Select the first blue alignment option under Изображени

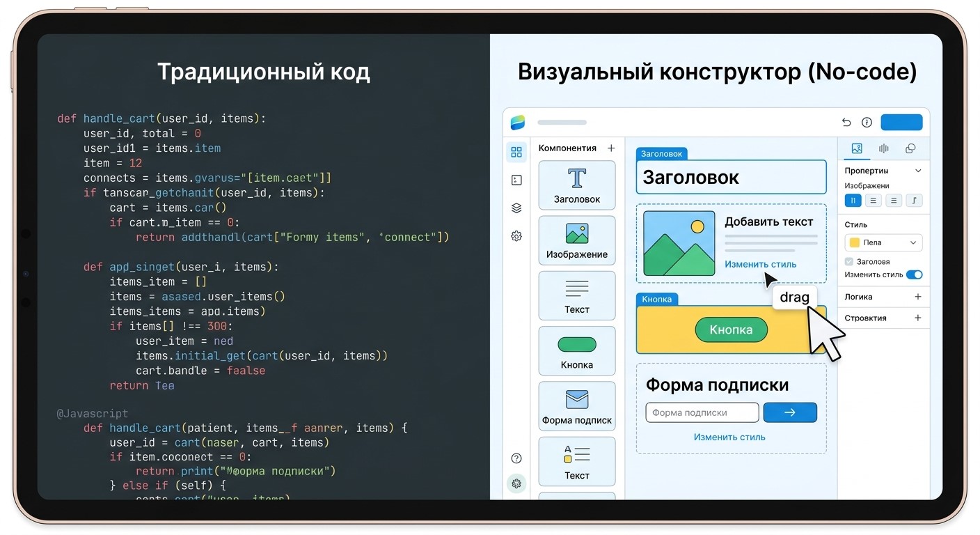click(853, 201)
